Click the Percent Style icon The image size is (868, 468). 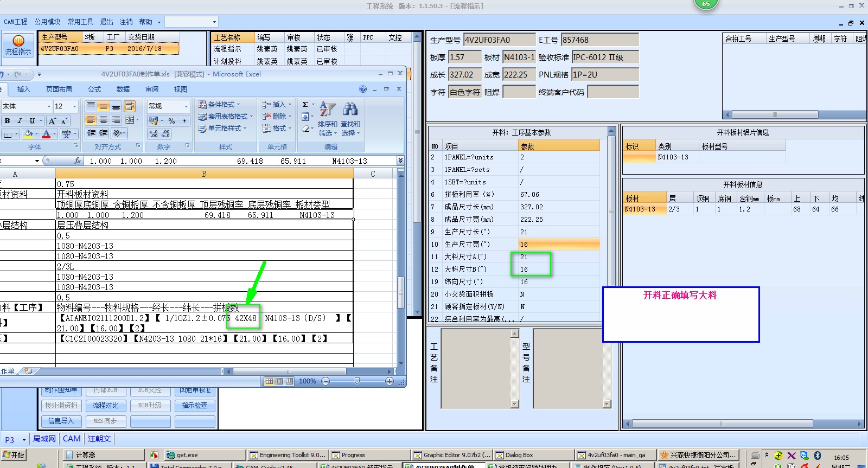coord(171,121)
